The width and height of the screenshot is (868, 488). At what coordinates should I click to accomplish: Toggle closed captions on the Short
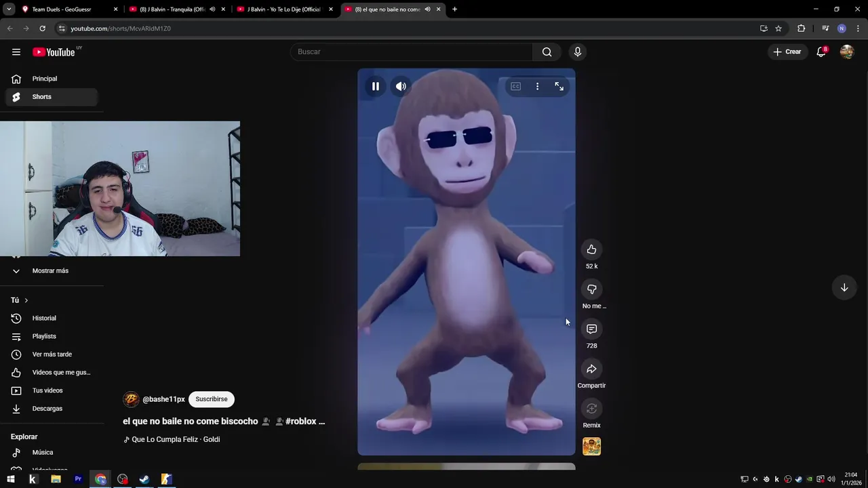[516, 86]
